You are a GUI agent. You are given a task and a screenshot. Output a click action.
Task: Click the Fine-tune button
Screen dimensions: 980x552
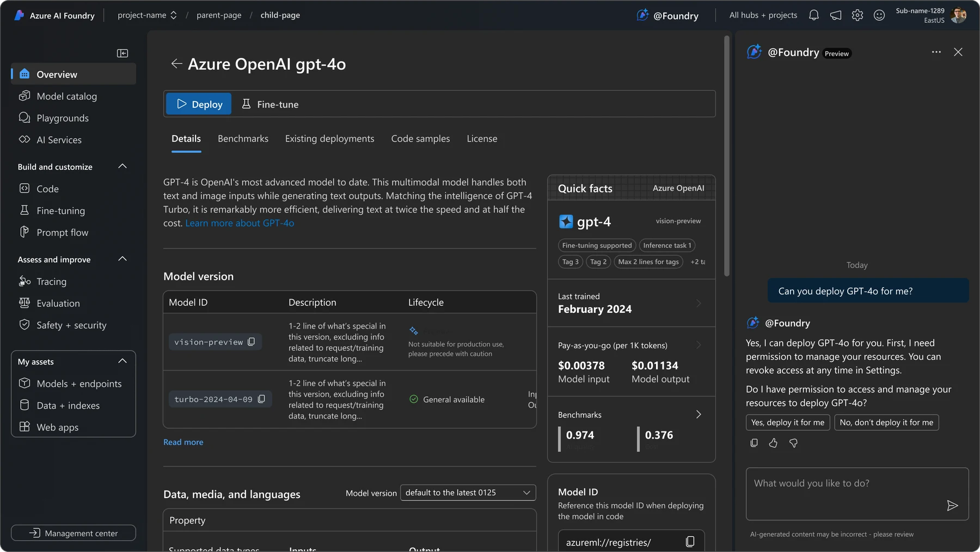coord(270,104)
